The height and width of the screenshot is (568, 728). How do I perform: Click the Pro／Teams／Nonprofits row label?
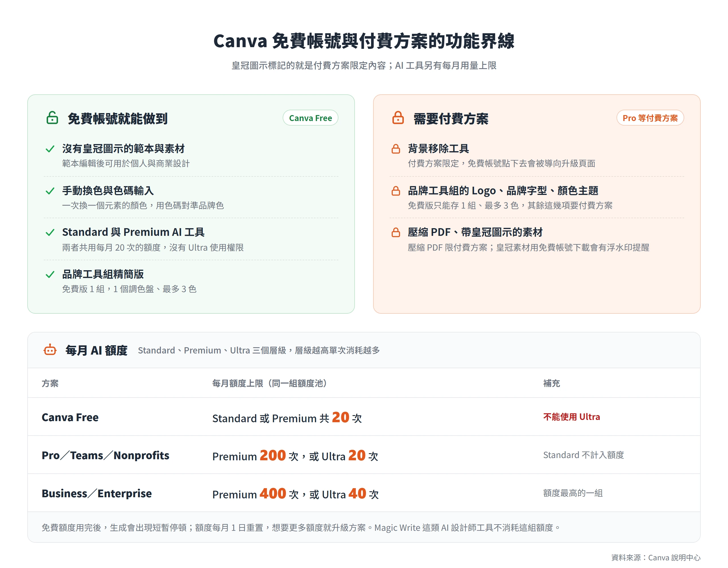[105, 455]
